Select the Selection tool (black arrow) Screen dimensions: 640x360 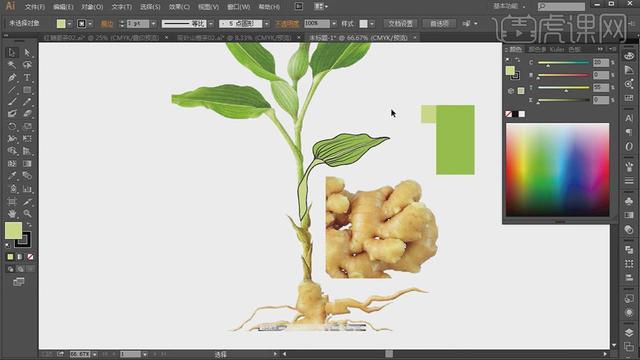point(12,53)
